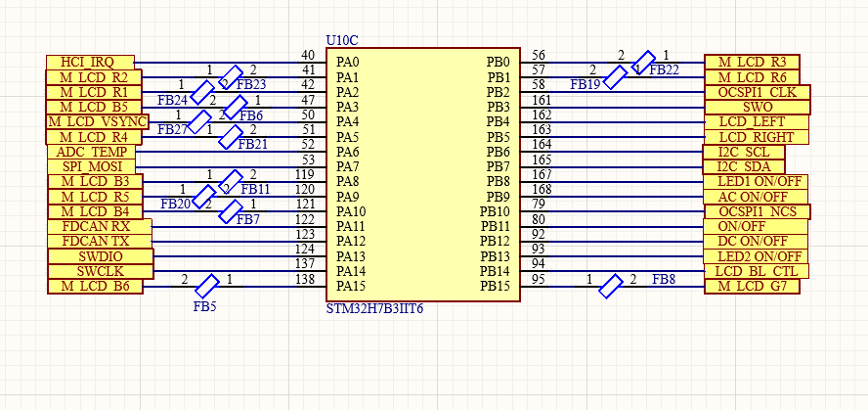Select the LCD_LEFT port
Image resolution: width=868 pixels, height=410 pixels.
[757, 122]
